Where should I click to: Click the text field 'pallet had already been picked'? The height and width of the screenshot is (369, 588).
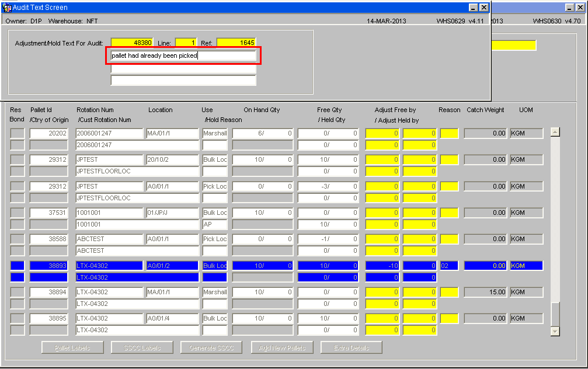tap(183, 55)
